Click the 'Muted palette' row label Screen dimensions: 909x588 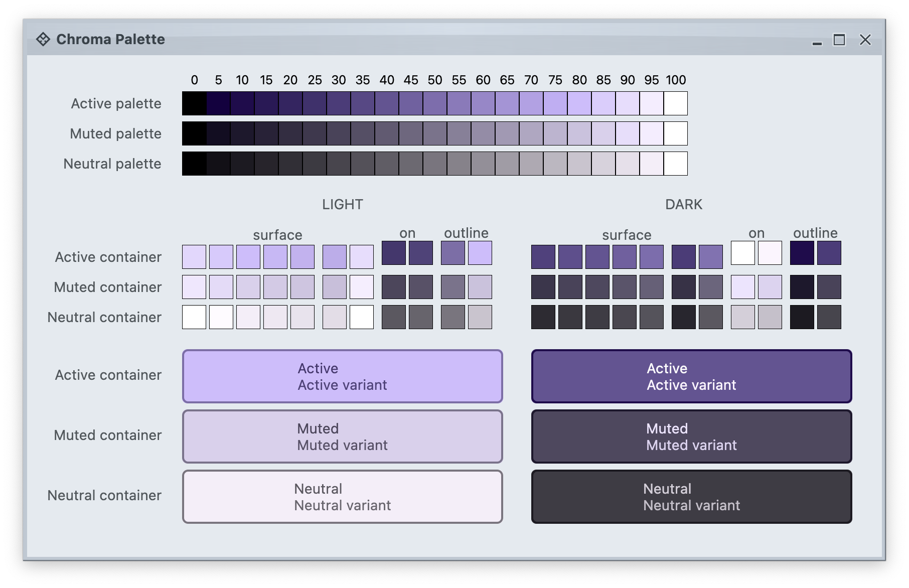coord(116,133)
